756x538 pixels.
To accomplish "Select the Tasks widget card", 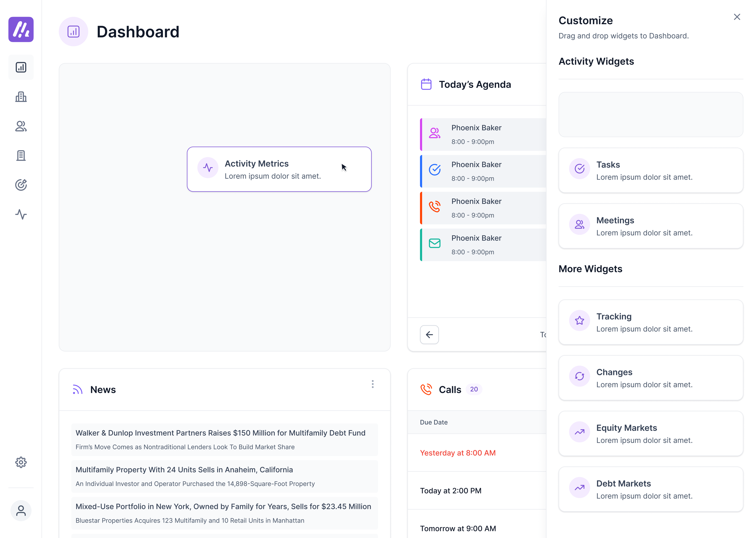I will point(650,171).
